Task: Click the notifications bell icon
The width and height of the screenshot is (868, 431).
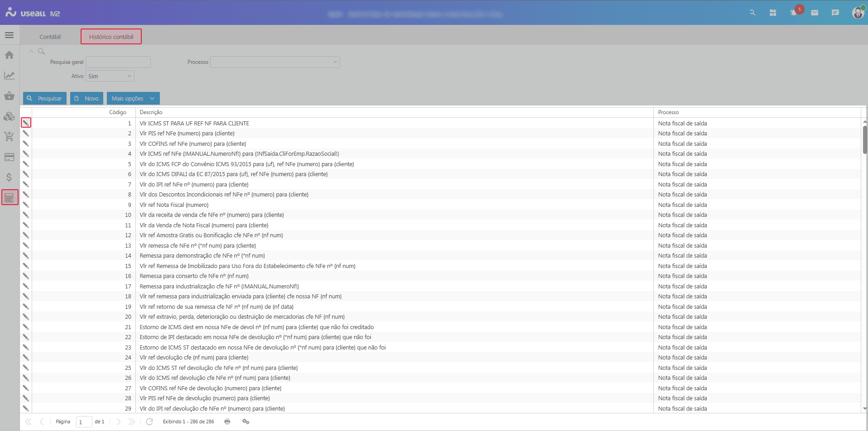Action: coord(793,13)
